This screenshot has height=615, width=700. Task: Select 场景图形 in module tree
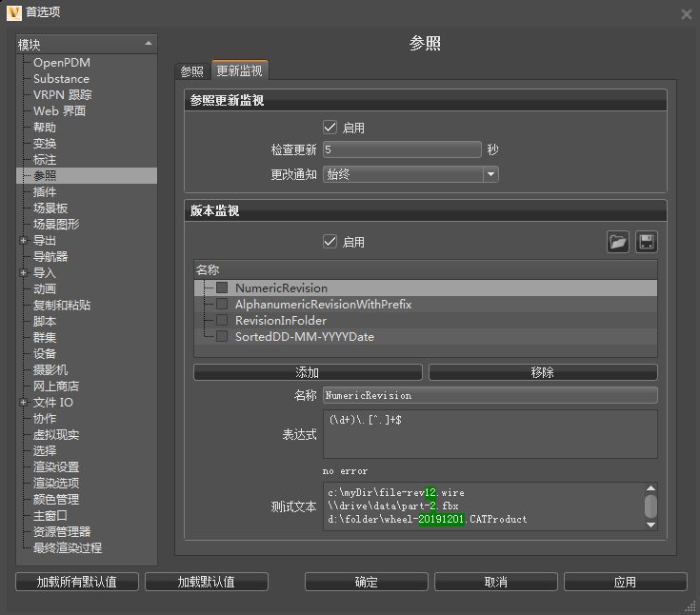(56, 224)
